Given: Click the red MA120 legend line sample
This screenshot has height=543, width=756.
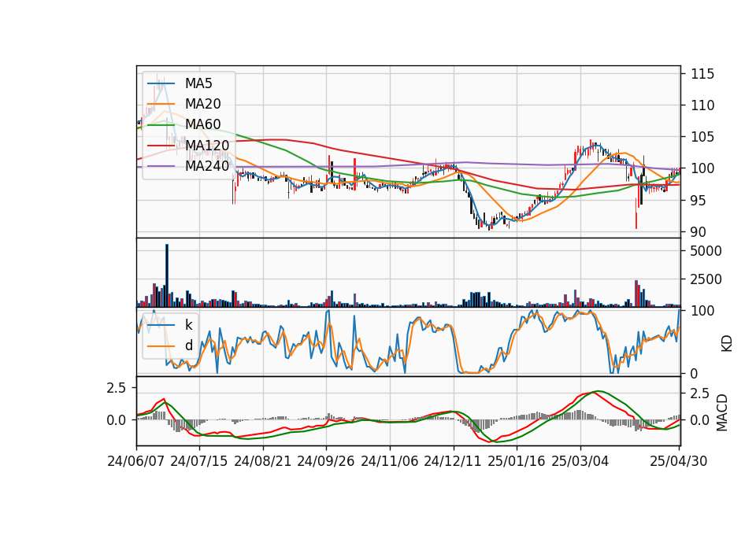Looking at the screenshot, I should click(161, 145).
